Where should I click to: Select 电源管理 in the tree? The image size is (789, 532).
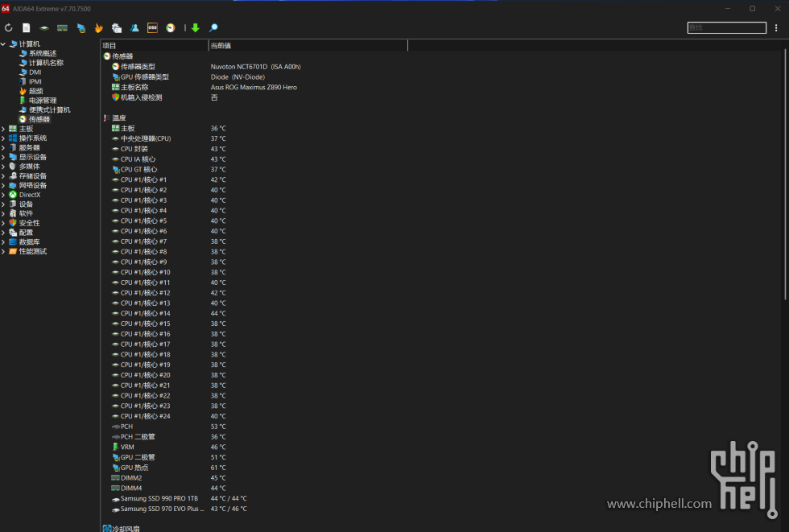point(38,101)
